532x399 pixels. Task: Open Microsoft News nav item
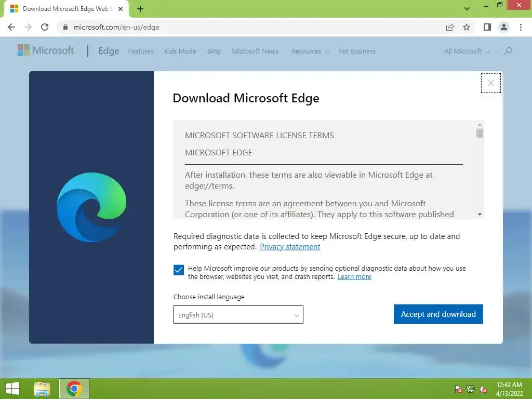(255, 51)
